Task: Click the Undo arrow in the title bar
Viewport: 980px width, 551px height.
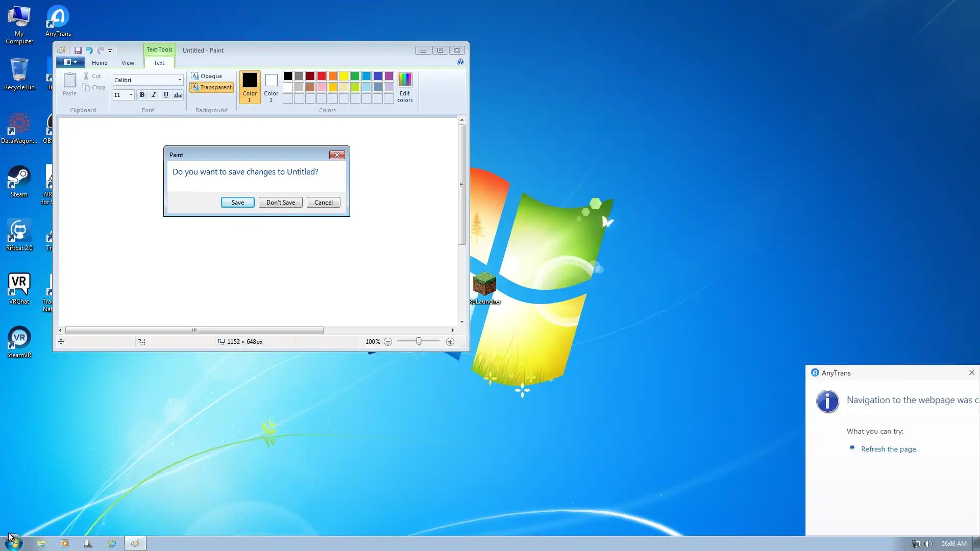Action: click(x=89, y=51)
